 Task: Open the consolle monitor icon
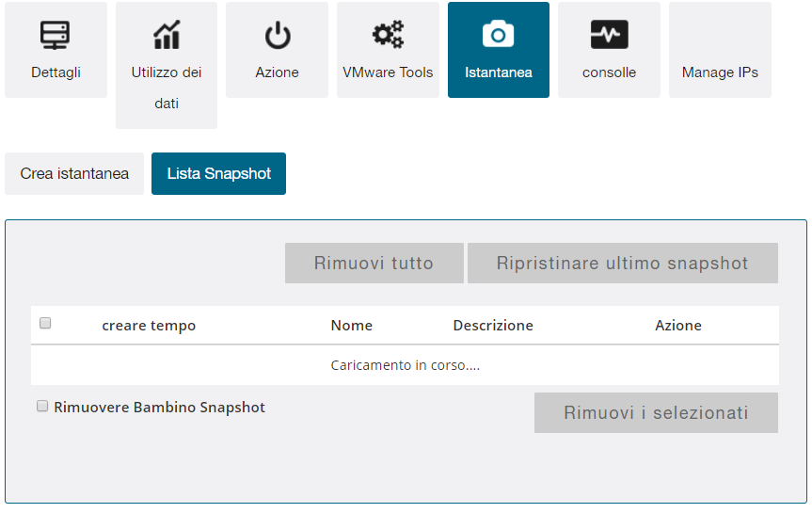click(609, 36)
